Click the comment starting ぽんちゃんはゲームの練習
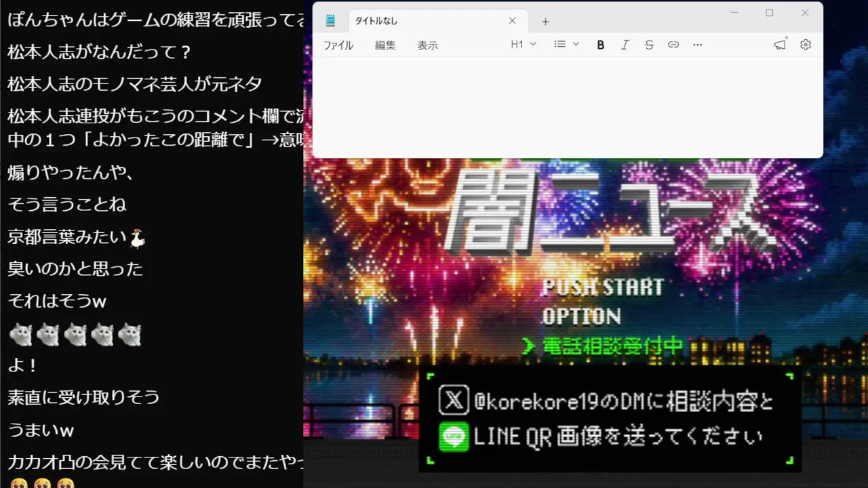The image size is (868, 488). (155, 20)
